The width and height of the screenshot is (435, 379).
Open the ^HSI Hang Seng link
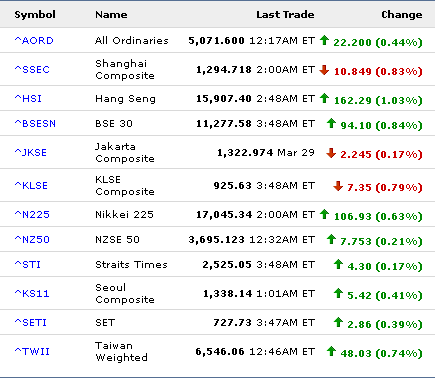click(x=28, y=99)
